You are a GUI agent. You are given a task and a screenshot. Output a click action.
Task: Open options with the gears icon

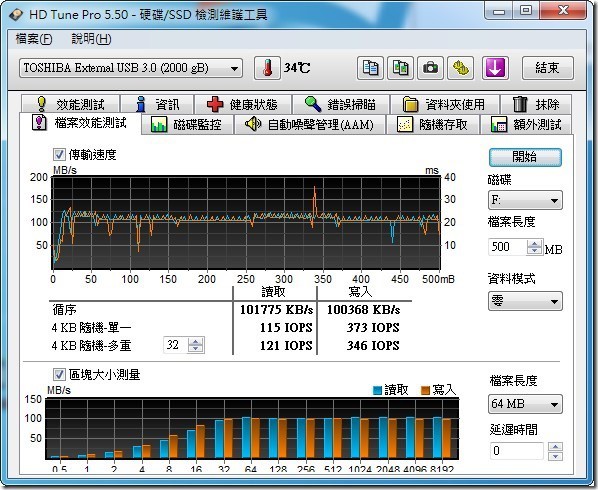(x=460, y=68)
